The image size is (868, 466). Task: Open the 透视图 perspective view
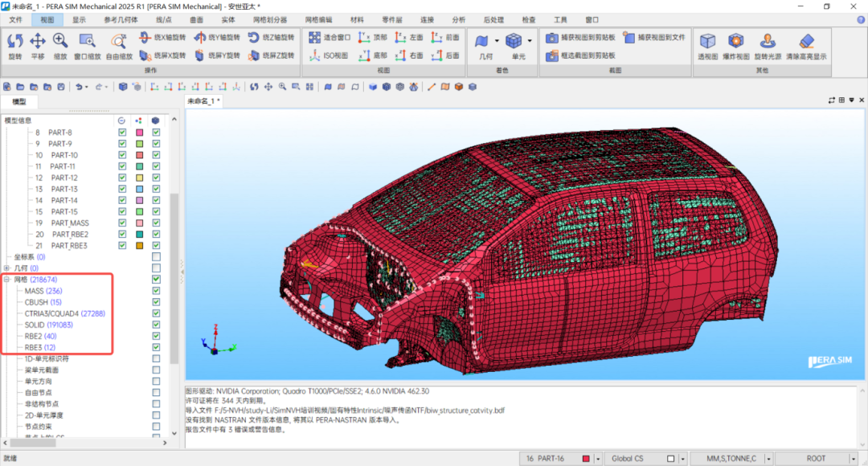click(707, 41)
